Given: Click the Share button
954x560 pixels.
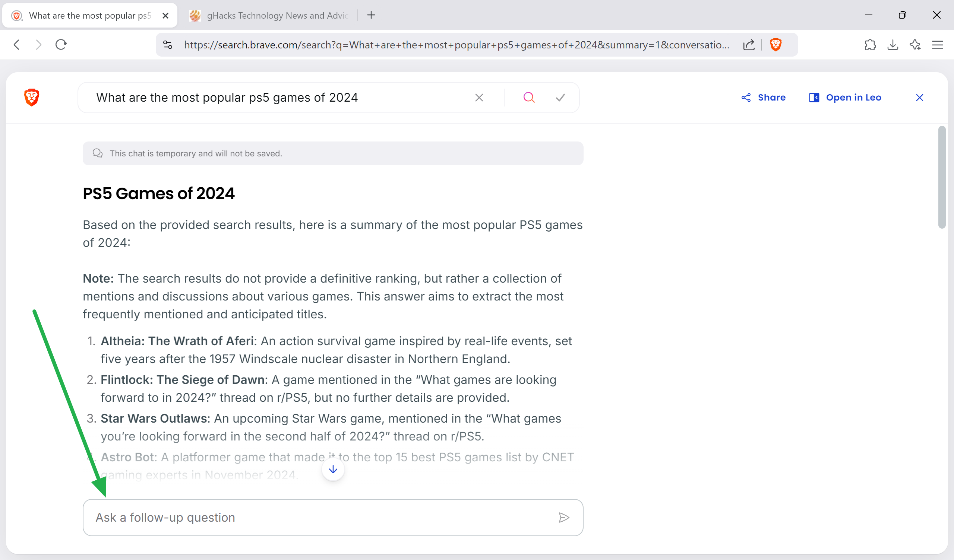Looking at the screenshot, I should coord(764,97).
